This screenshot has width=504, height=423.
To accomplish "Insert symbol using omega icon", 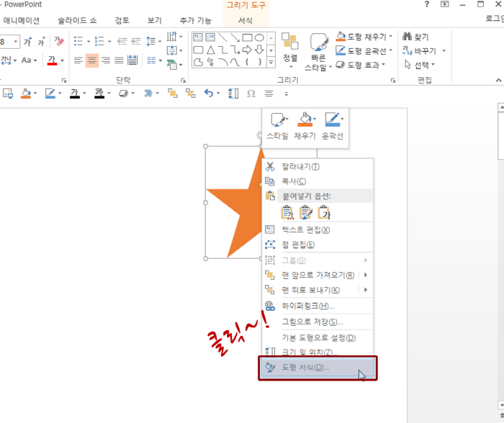I will click(x=251, y=94).
